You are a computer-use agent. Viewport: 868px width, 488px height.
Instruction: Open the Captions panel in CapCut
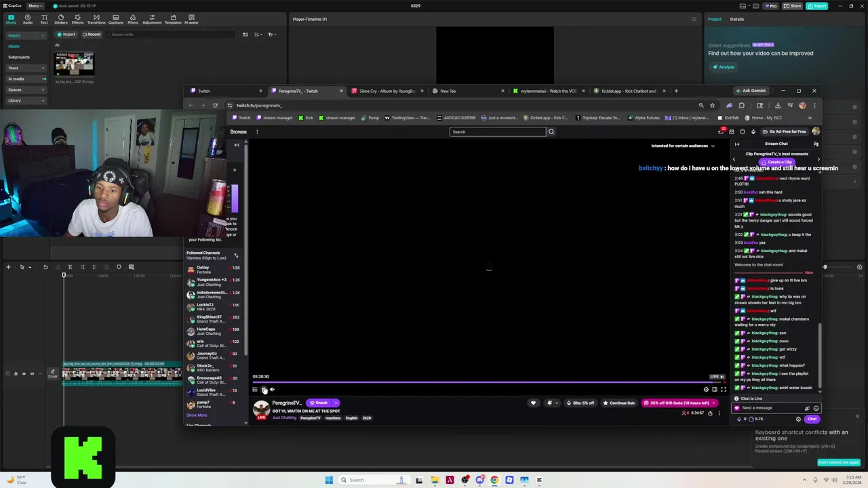116,19
